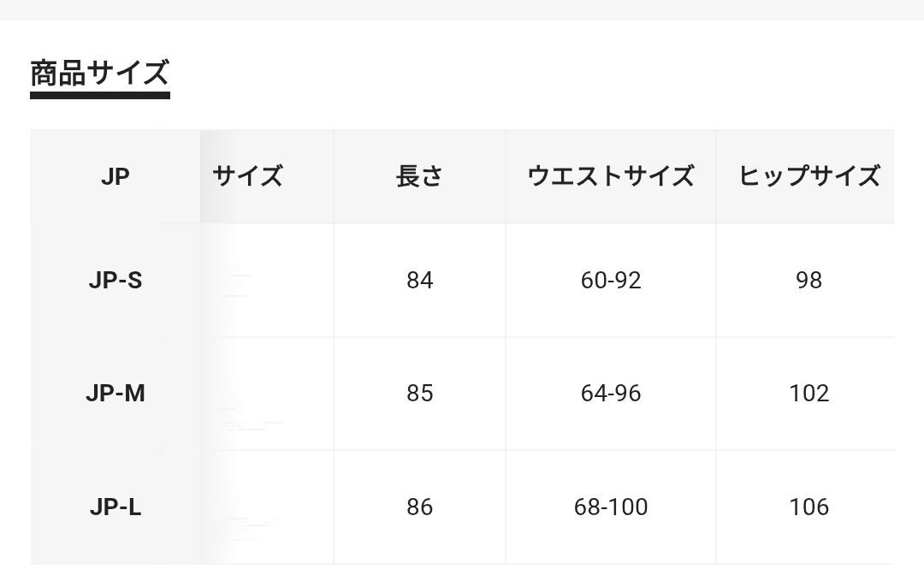924x587 pixels.
Task: Select the JP column header
Action: [x=115, y=177]
